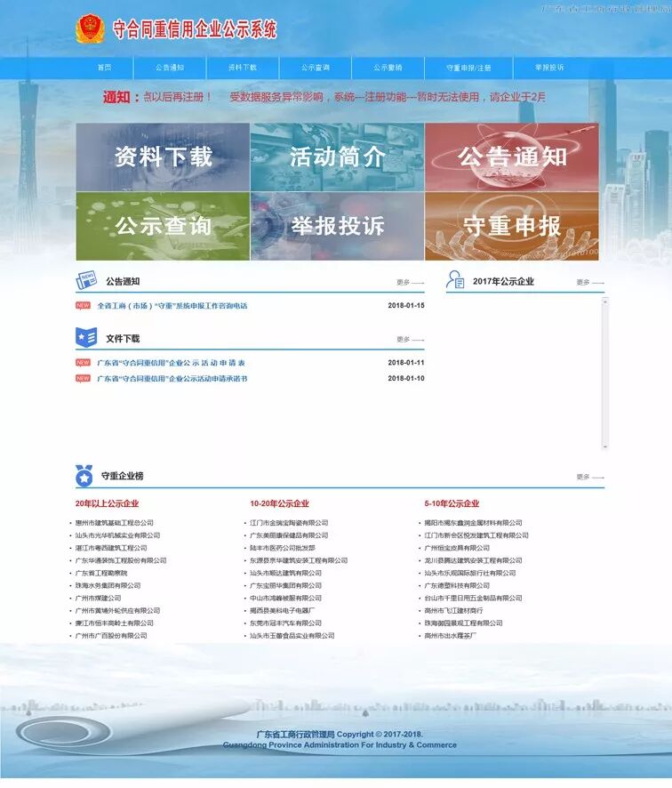Open 东莞市冠丰汽车有限公司 entry

[285, 623]
